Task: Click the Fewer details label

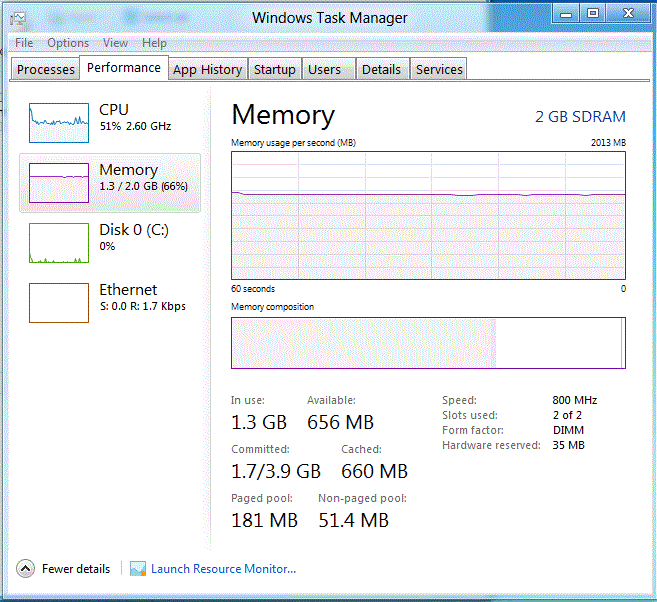Action: [76, 568]
